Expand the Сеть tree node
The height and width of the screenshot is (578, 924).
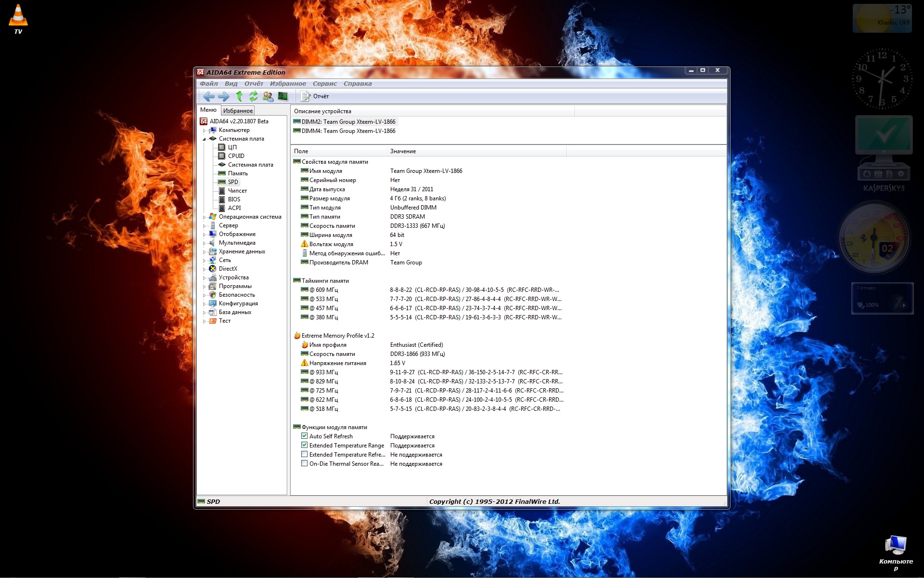click(204, 261)
